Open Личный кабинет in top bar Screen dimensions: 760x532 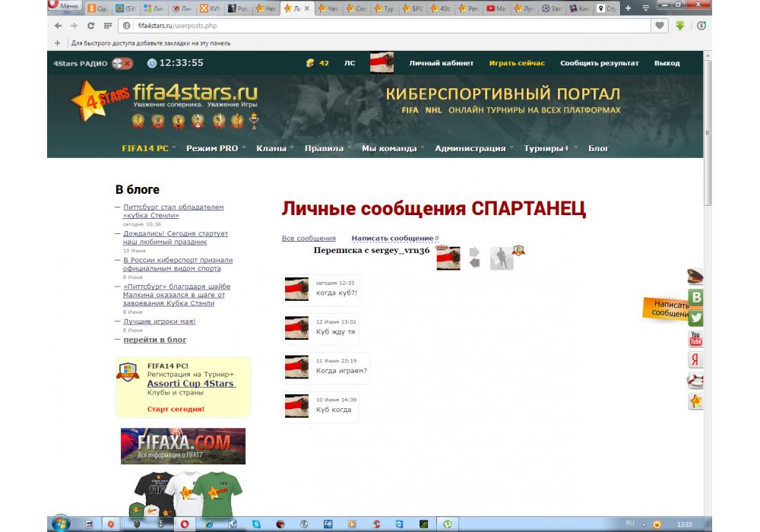click(441, 63)
